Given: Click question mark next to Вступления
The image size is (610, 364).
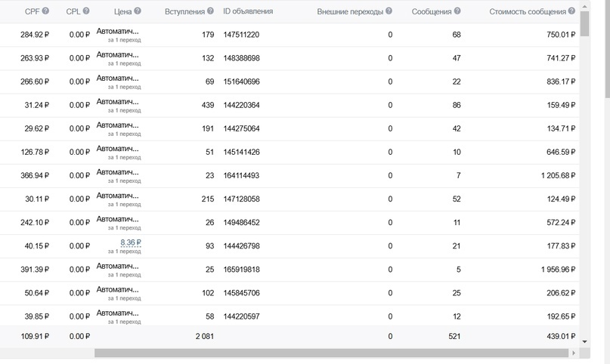Looking at the screenshot, I should coord(210,11).
